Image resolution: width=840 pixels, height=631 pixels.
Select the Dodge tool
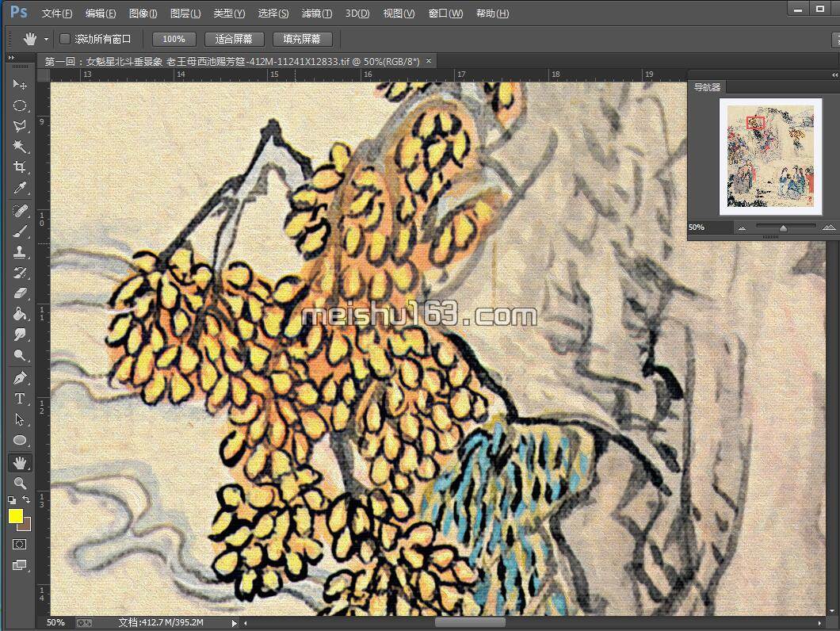click(20, 355)
